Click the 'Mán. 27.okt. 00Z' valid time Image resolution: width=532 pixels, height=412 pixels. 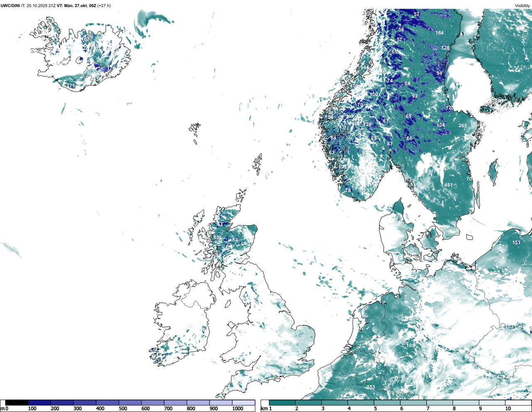pos(80,5)
